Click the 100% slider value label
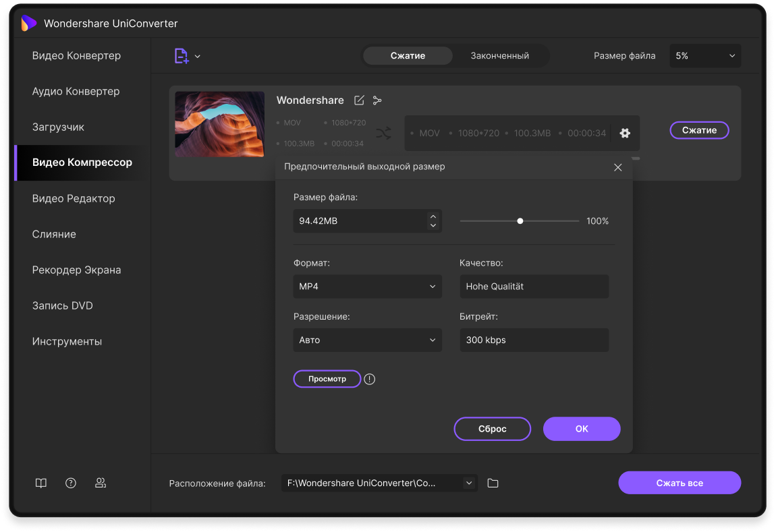 597,221
